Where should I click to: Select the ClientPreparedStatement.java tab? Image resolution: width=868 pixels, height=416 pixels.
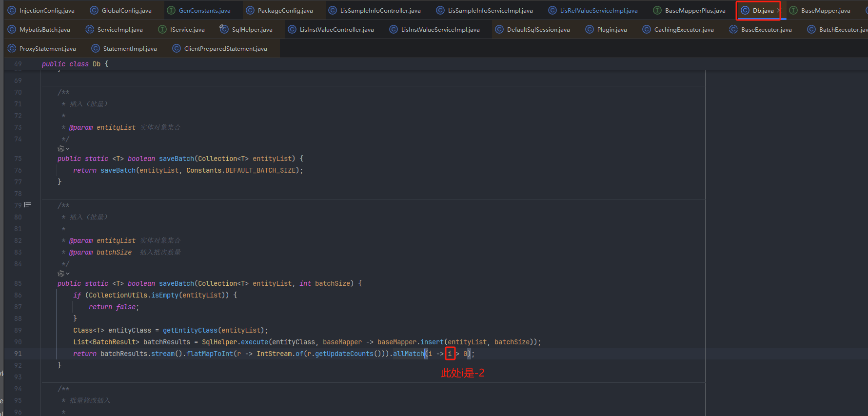(225, 48)
